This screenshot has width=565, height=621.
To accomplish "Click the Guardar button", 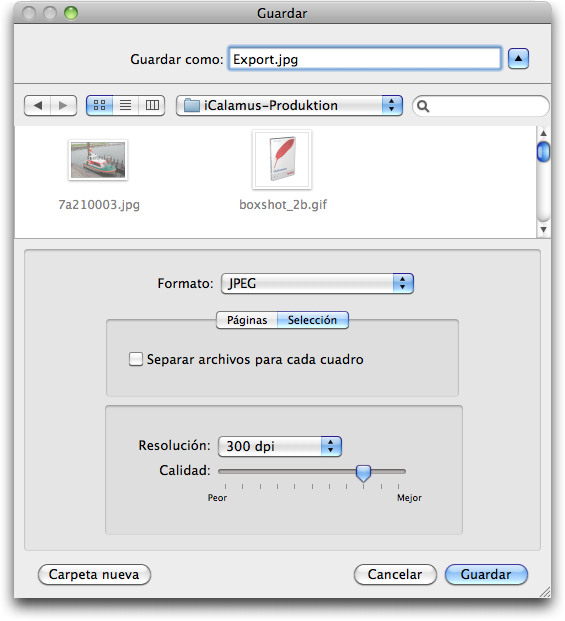I will click(x=486, y=574).
